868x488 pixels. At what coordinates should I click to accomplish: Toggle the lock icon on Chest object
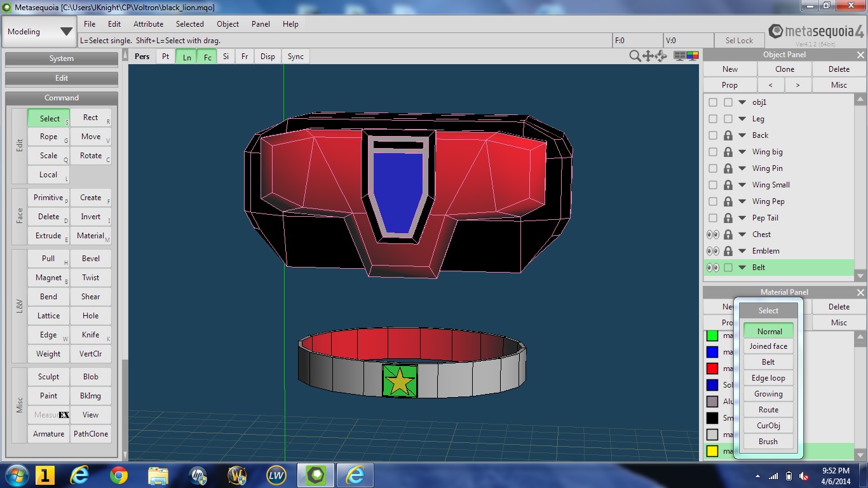728,234
